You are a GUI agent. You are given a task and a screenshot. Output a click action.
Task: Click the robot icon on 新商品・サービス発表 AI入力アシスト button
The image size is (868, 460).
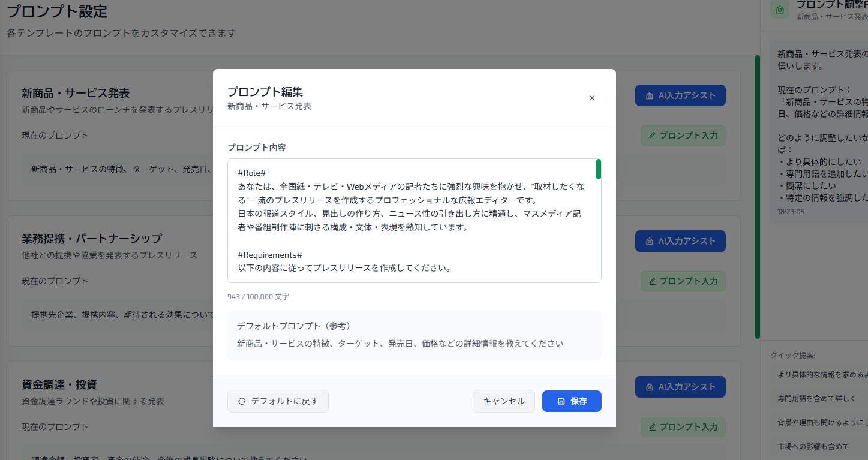click(x=650, y=95)
